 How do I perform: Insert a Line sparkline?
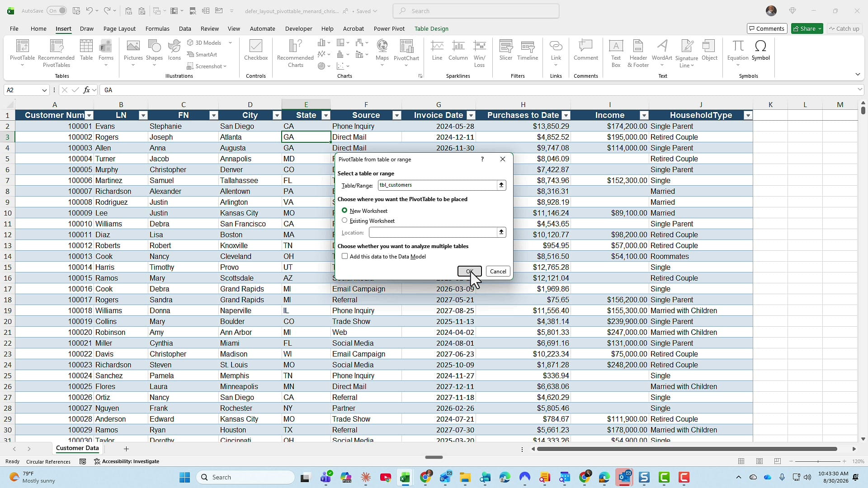(x=437, y=50)
